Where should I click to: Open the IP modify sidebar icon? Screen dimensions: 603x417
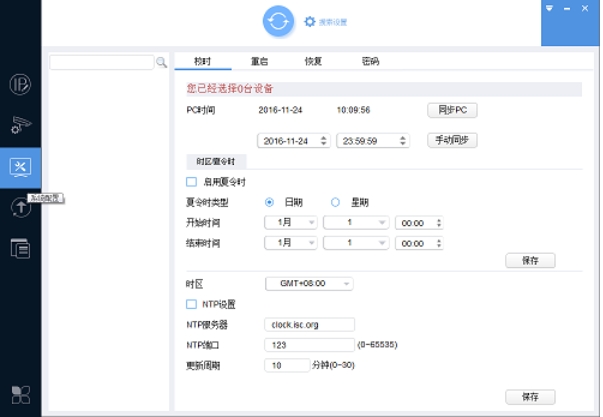[x=20, y=84]
